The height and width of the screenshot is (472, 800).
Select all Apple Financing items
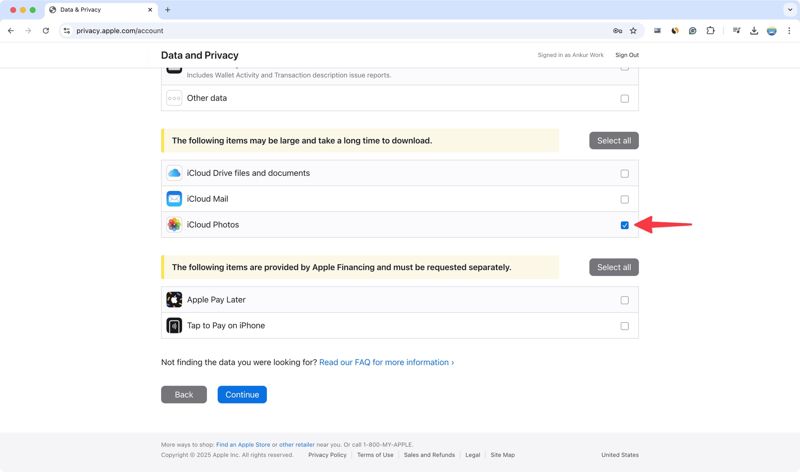point(614,267)
